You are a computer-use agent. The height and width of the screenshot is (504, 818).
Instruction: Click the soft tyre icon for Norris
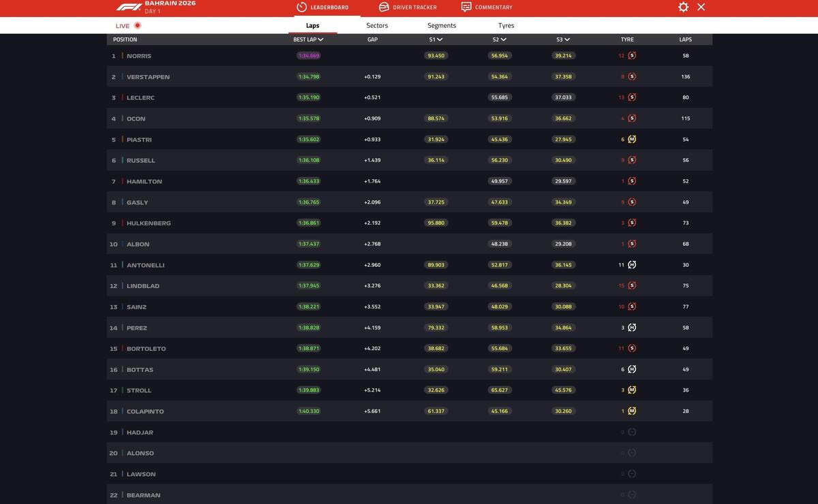pos(632,56)
